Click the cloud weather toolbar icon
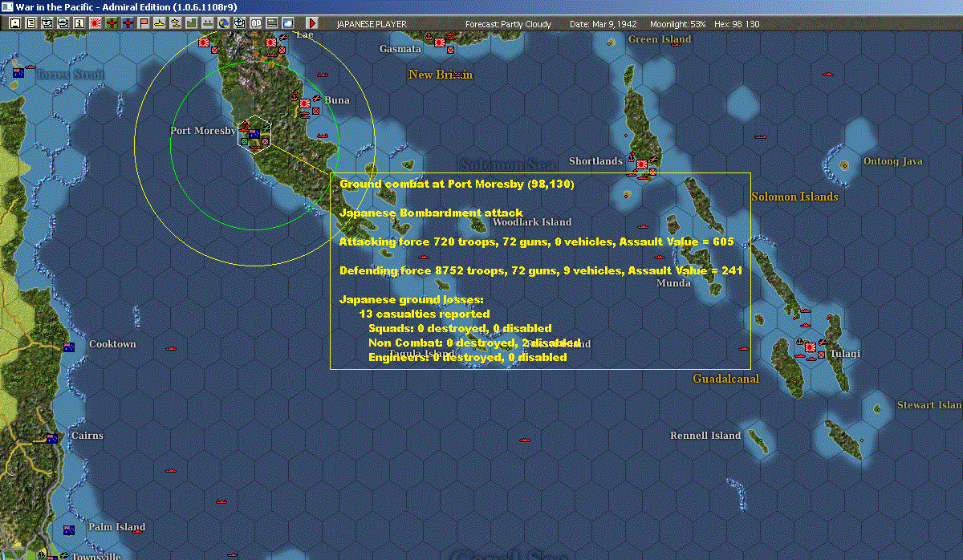Image resolution: width=963 pixels, height=560 pixels. (288, 23)
